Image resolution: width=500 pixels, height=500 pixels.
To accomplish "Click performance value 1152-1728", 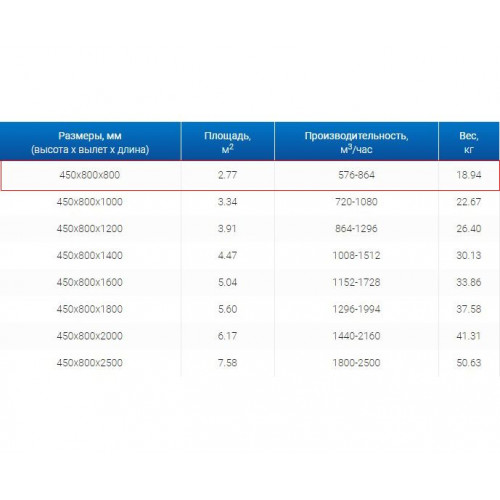I will (356, 282).
